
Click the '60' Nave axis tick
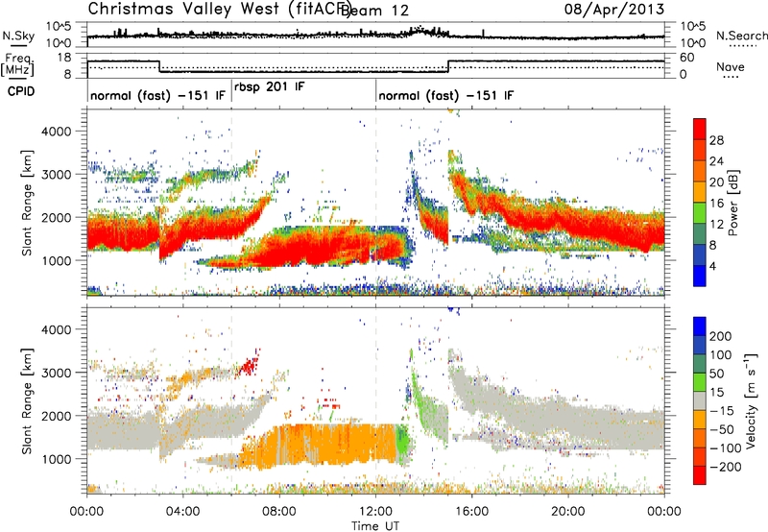coord(687,58)
